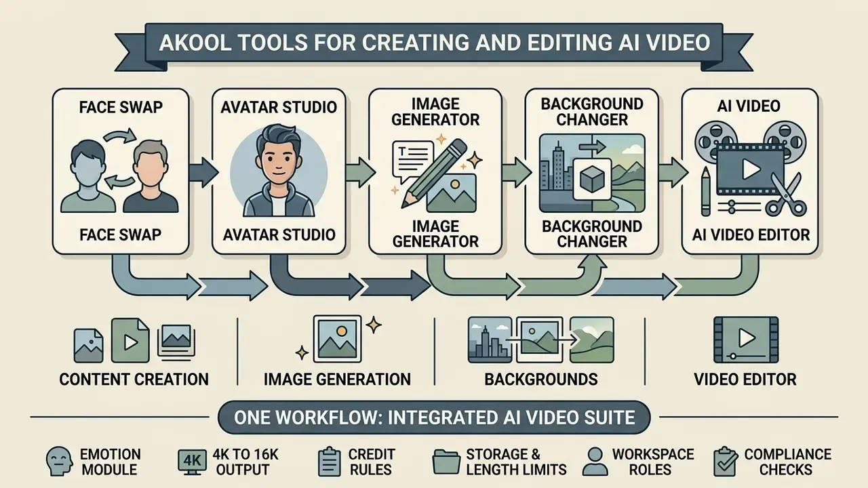This screenshot has width=868, height=488.
Task: Select the Emotion Module head icon
Action: pos(60,462)
